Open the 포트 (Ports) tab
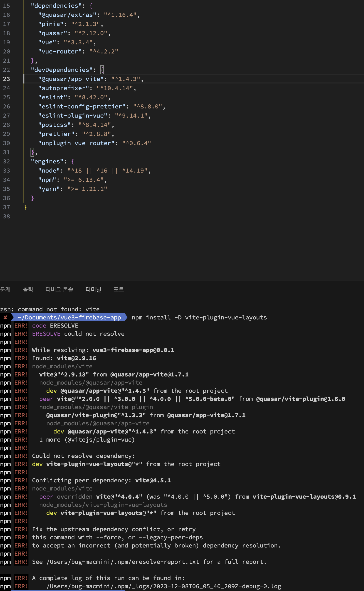The image size is (364, 591). [x=119, y=289]
